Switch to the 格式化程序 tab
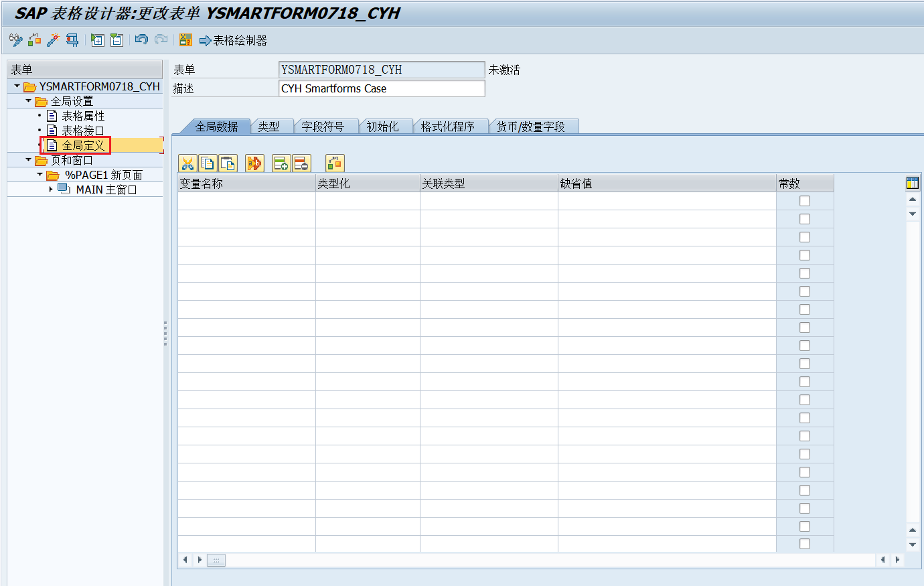The height and width of the screenshot is (586, 924). point(447,127)
